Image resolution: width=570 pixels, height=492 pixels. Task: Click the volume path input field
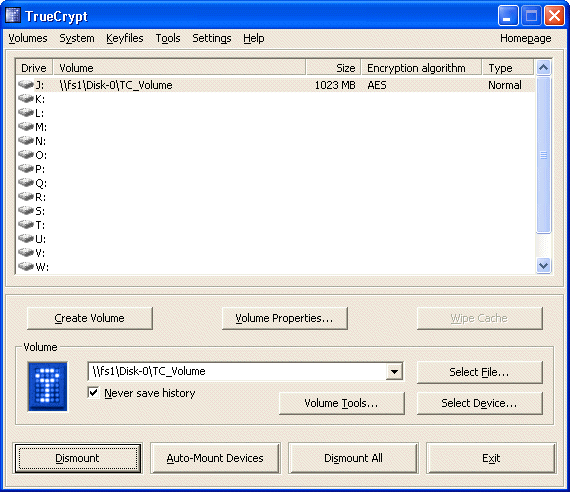pyautogui.click(x=237, y=371)
